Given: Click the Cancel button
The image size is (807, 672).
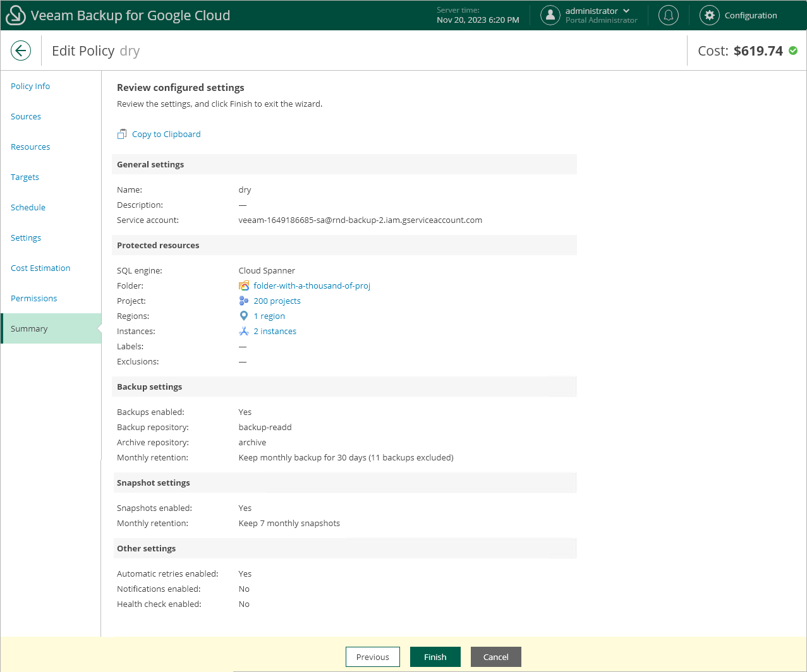Looking at the screenshot, I should (496, 657).
